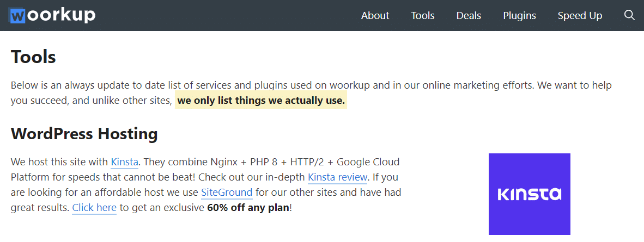Image resolution: width=644 pixels, height=242 pixels.
Task: Click the purple Kinsta logo image
Action: 529,194
